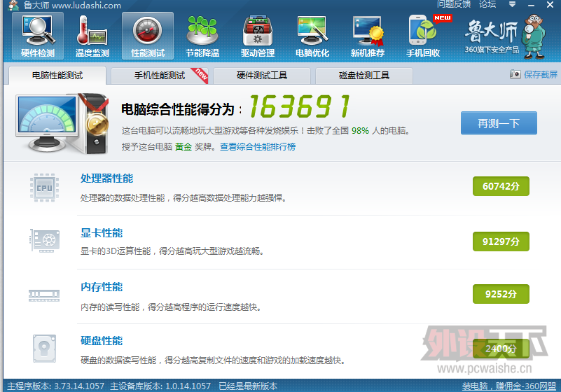Open the 查看综合性能排行榜 ranking link
561x392 pixels.
258,146
